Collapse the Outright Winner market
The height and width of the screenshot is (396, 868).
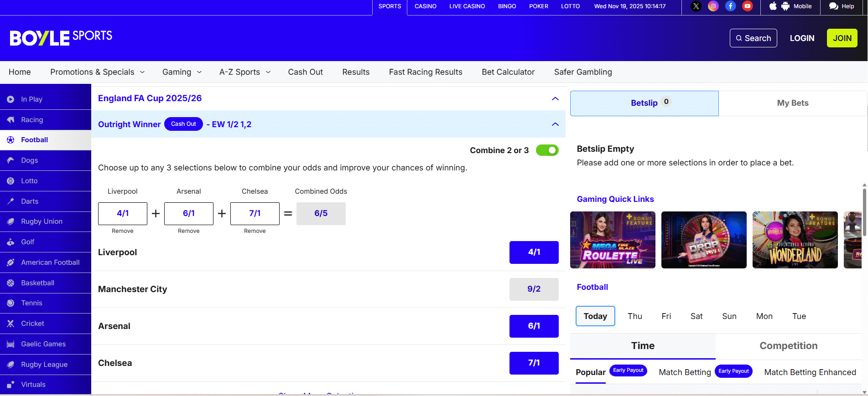click(x=555, y=124)
